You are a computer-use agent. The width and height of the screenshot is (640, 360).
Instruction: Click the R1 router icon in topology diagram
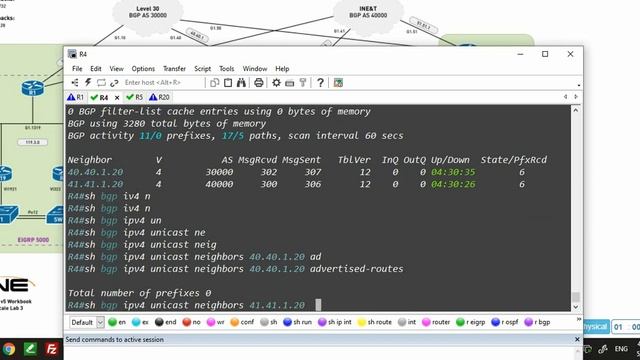click(x=33, y=88)
